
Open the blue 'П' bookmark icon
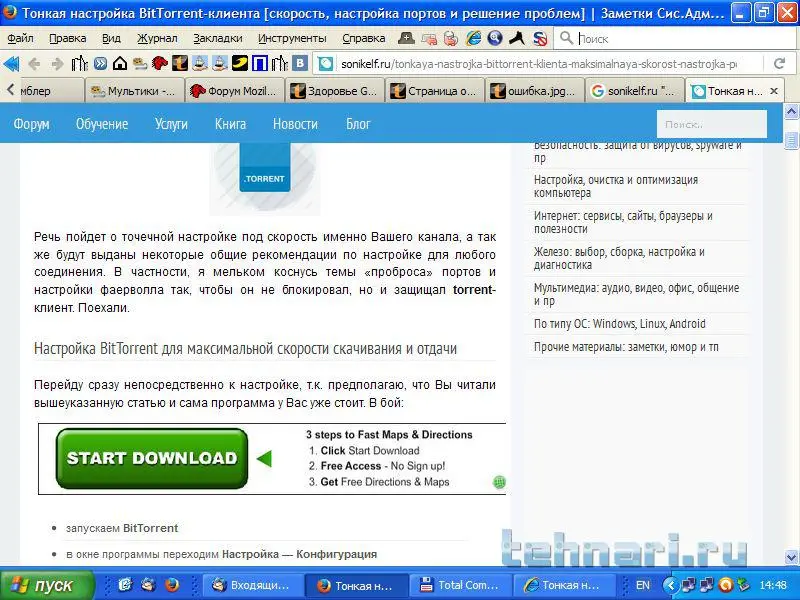coord(260,64)
